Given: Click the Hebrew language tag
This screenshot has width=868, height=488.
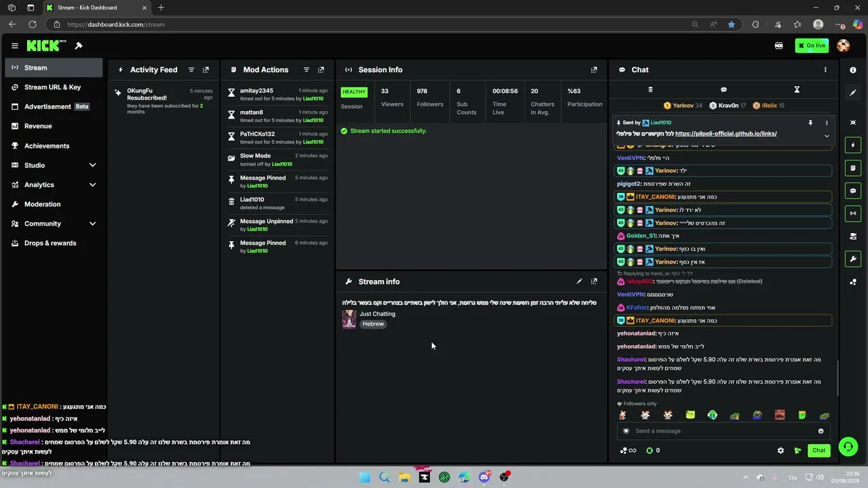Looking at the screenshot, I should coord(373,324).
